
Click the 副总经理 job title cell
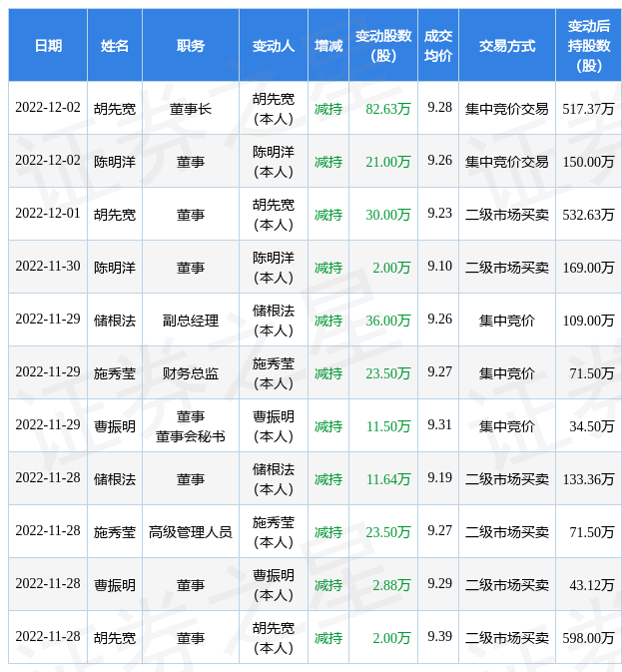191,321
